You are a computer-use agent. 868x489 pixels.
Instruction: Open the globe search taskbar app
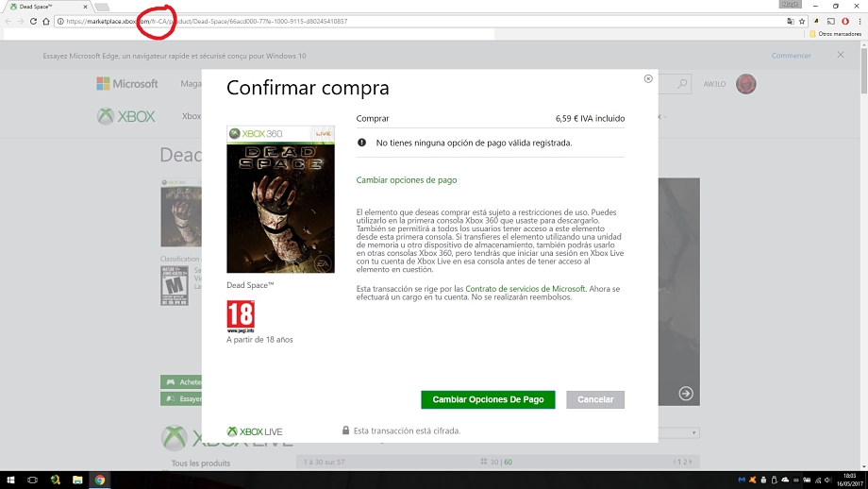pyautogui.click(x=56, y=480)
